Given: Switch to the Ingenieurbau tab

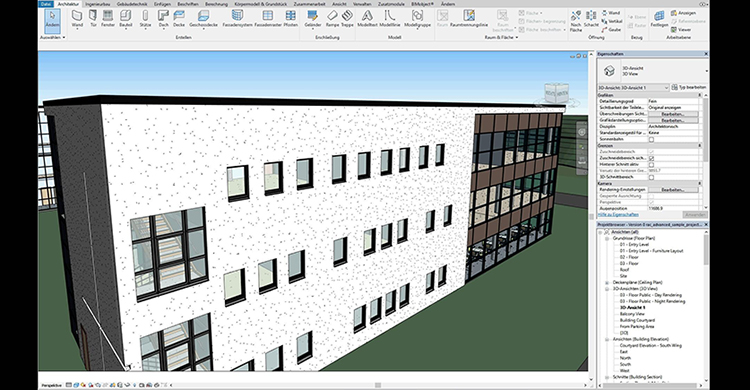Looking at the screenshot, I should (98, 4).
